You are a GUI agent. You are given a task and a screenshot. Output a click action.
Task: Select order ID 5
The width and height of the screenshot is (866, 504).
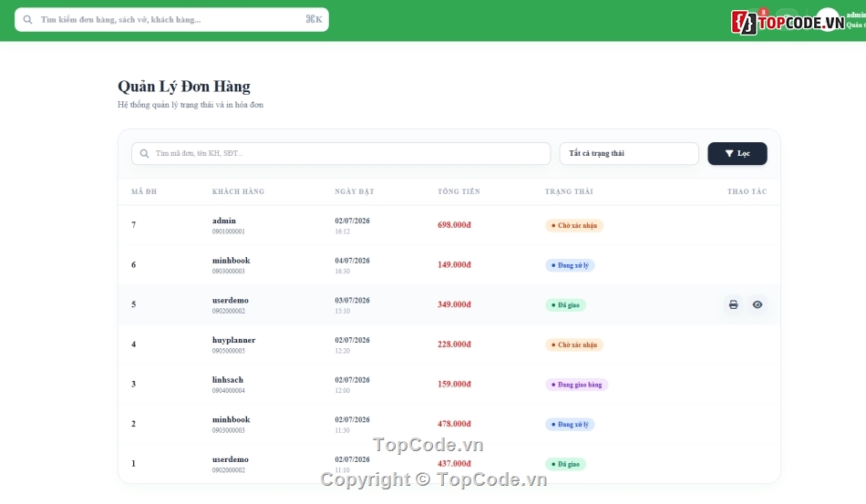point(134,304)
